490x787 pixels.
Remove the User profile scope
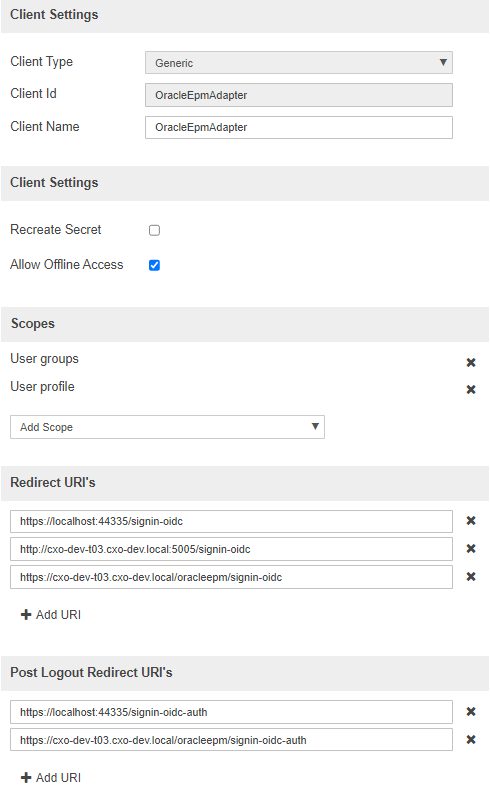(470, 389)
